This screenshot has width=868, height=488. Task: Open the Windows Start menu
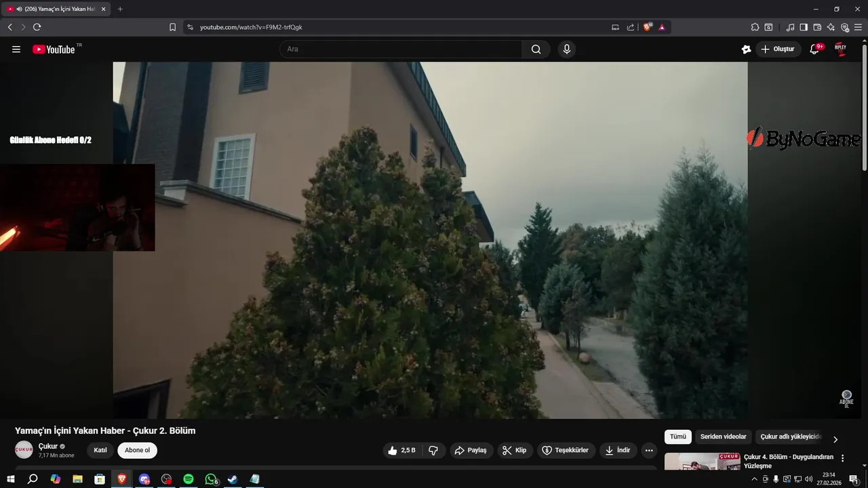10,479
